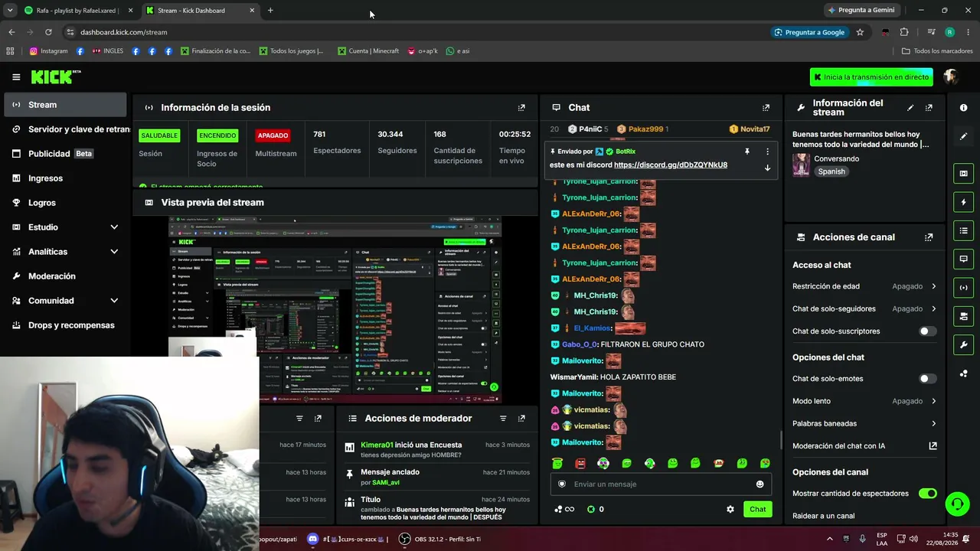Go to Logros in sidebar
Viewport: 980px width, 551px height.
65,203
